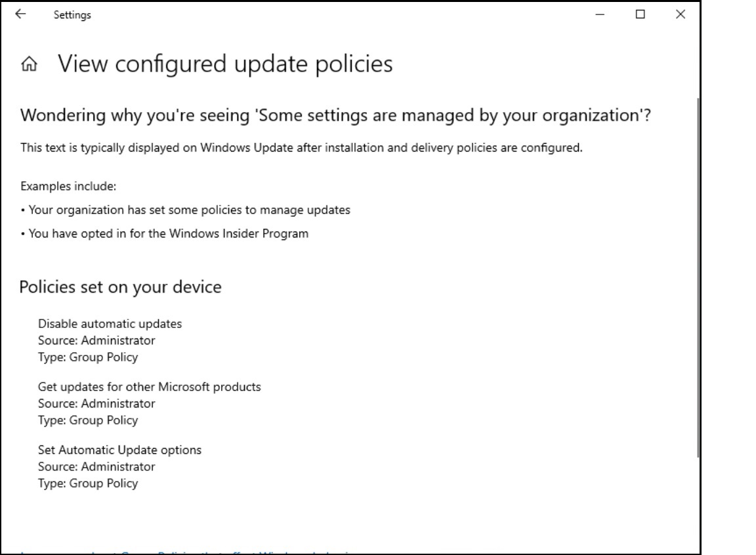Click the back arrow in Settings

[x=20, y=14]
